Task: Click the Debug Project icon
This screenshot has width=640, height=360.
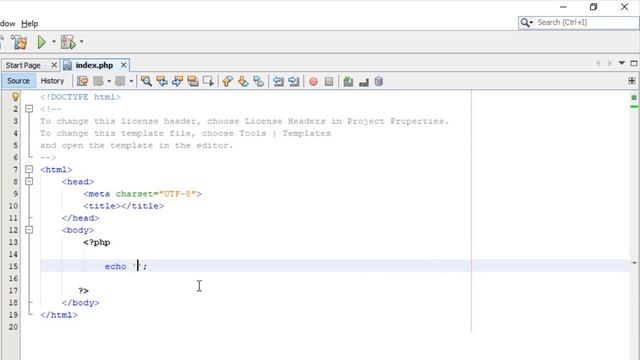Action: tap(68, 42)
